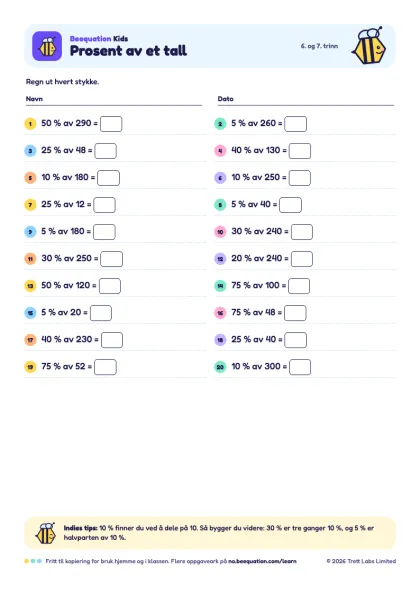Click the Prosent av et tall title
The width and height of the screenshot is (420, 595).
click(128, 51)
